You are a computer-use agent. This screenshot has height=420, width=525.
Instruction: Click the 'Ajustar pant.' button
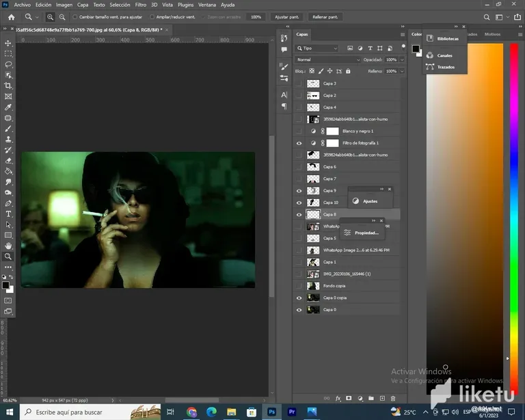tap(286, 17)
